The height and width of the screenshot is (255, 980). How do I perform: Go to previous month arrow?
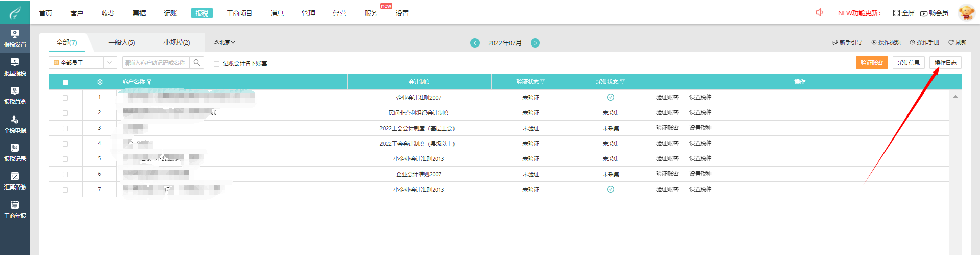tap(475, 43)
